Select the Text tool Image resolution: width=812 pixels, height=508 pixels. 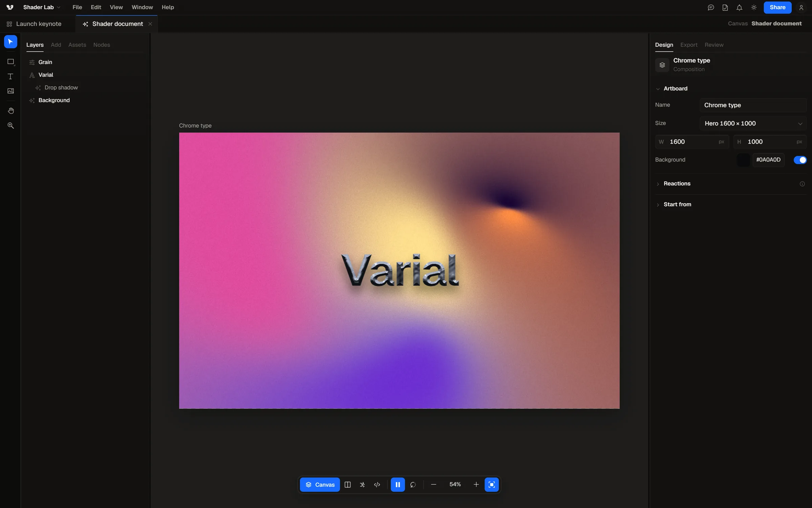click(10, 77)
